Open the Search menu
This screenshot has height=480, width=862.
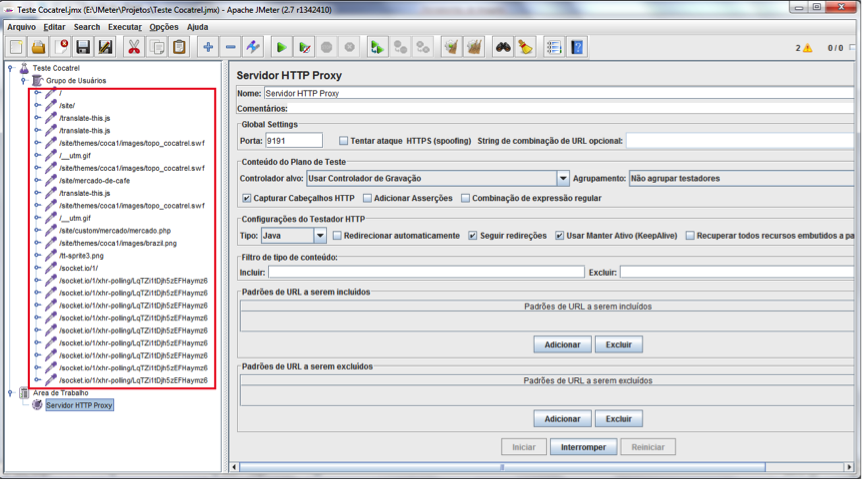(x=87, y=27)
